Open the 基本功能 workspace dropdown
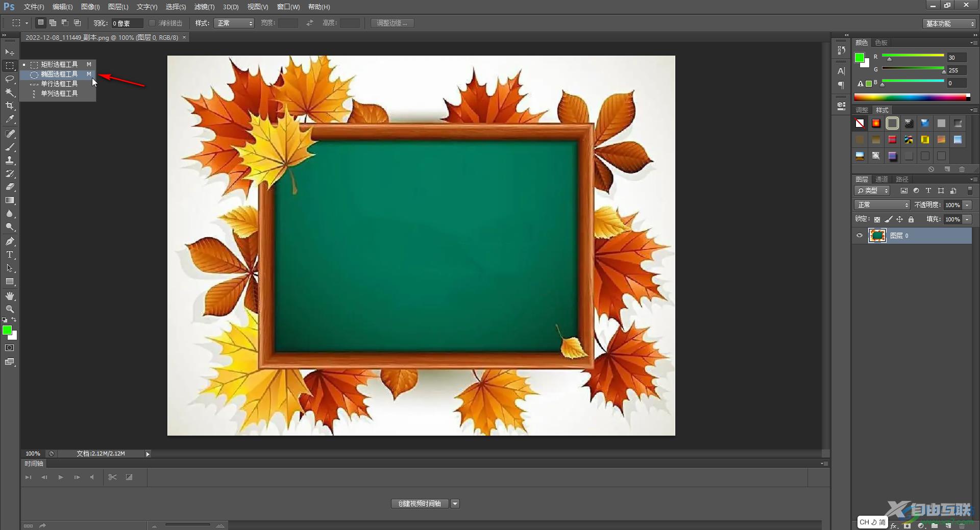980x530 pixels. tap(949, 23)
